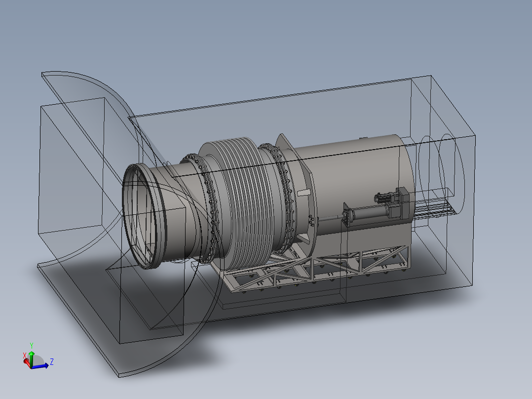Click the blue Z axis of the triad
The height and width of the screenshot is (399, 532).
point(40,366)
